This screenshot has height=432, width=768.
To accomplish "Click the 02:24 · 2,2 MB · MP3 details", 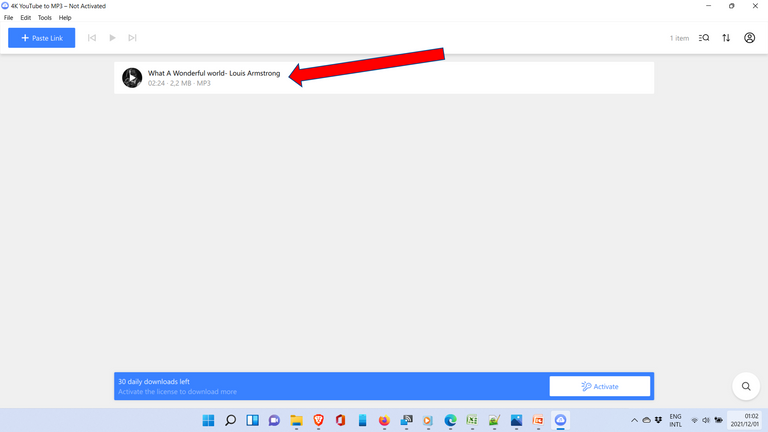I will (179, 83).
